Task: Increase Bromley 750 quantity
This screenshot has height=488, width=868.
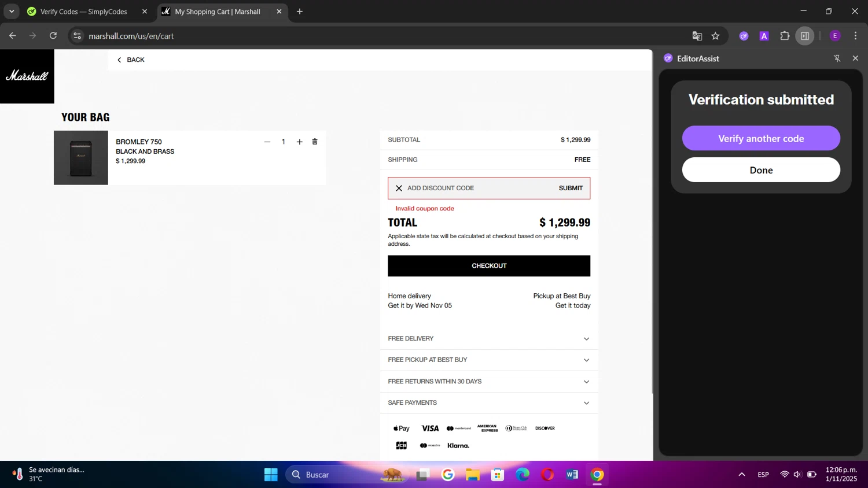Action: pyautogui.click(x=300, y=142)
